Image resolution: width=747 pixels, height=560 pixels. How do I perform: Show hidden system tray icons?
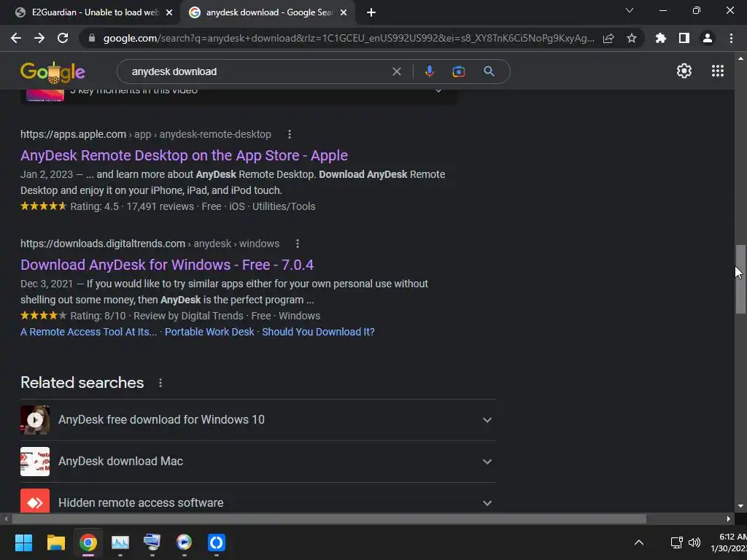pyautogui.click(x=639, y=542)
